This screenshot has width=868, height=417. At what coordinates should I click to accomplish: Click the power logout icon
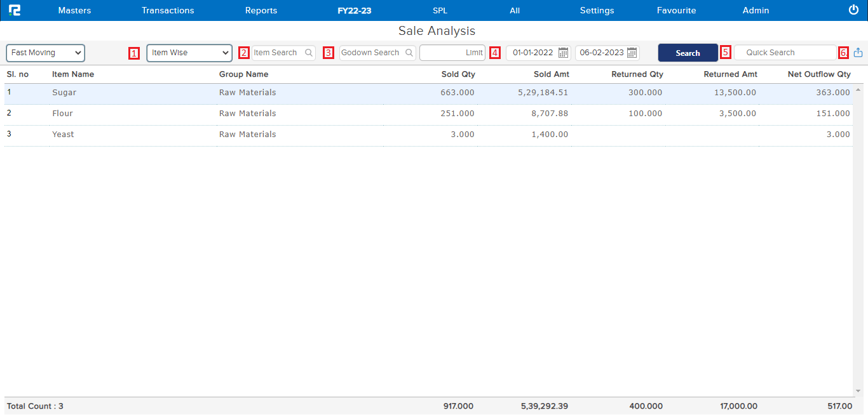tap(853, 10)
